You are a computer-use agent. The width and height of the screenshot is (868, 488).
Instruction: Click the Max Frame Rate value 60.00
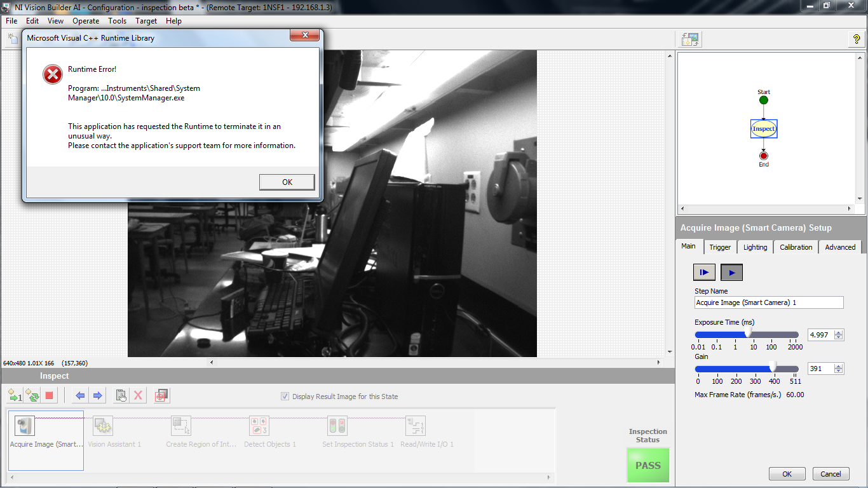pos(795,395)
